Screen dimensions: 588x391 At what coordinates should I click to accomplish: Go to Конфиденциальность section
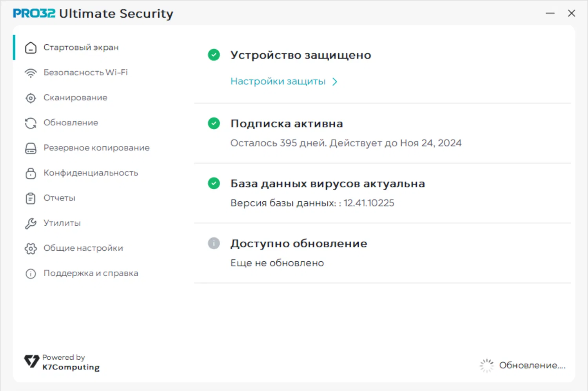(91, 173)
